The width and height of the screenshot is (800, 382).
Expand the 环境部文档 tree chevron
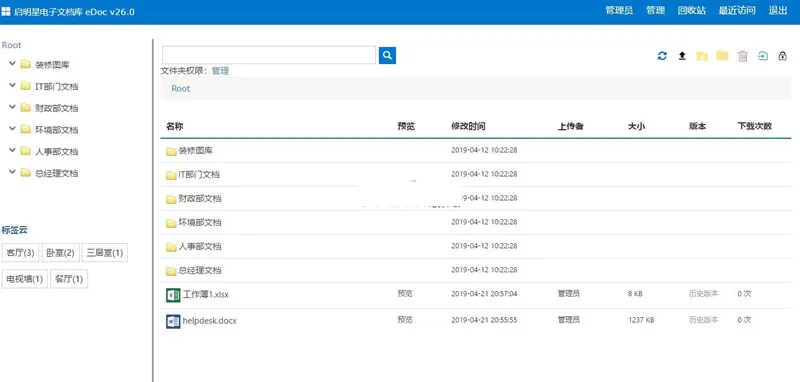[x=12, y=129]
